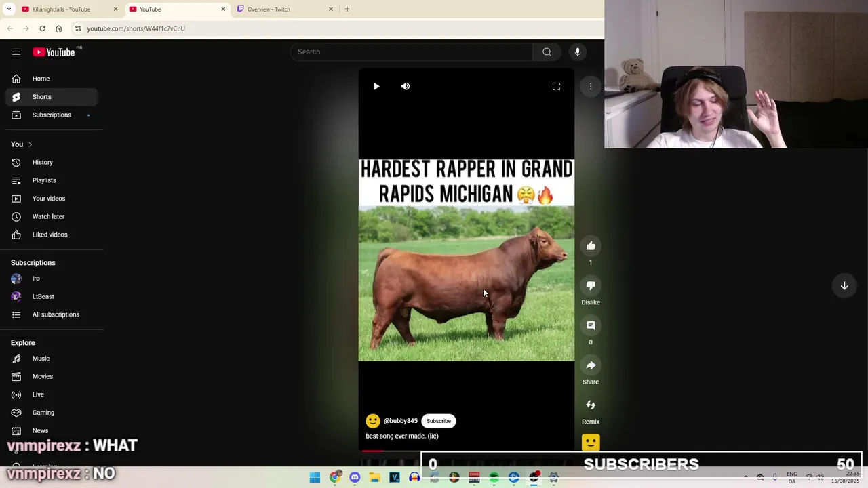Click the 'best song ever made. (lie)' description
The image size is (868, 488).
tap(402, 436)
